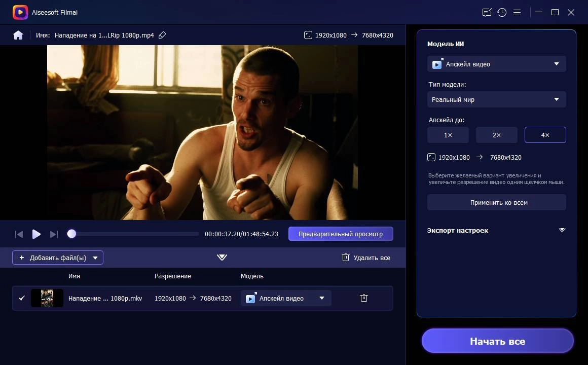Viewport: 588px width, 365px height.
Task: Open the Реальный мир model type dropdown
Action: pyautogui.click(x=496, y=99)
